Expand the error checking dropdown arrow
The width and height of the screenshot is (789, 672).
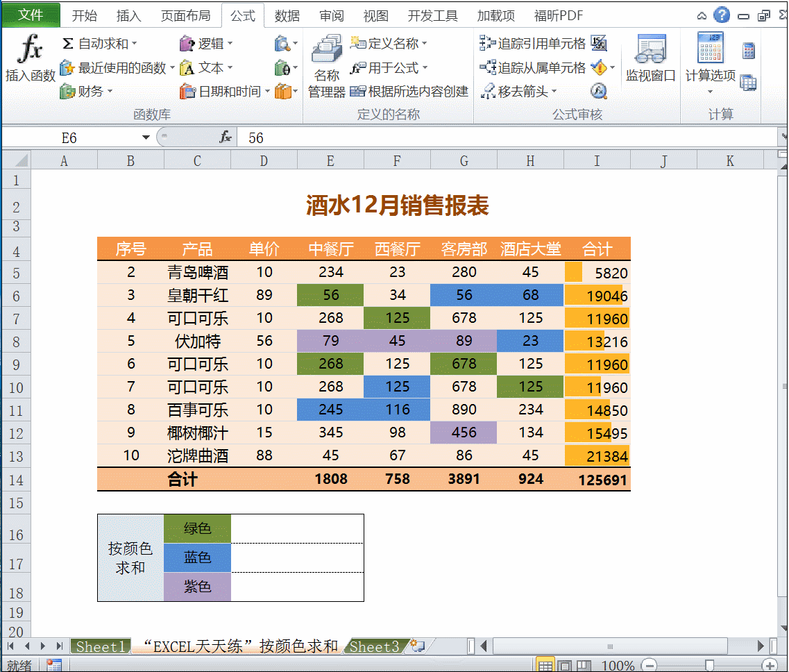coord(612,67)
